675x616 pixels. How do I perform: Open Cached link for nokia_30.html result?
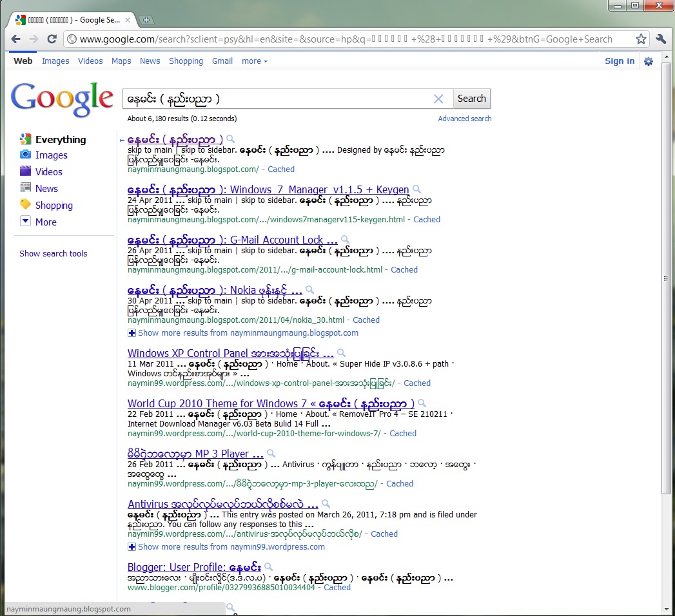366,320
